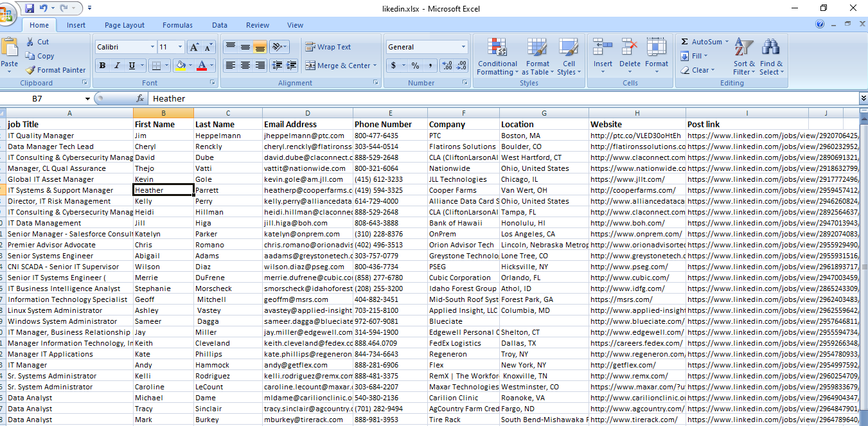
Task: Decrease decimal places
Action: [x=463, y=66]
